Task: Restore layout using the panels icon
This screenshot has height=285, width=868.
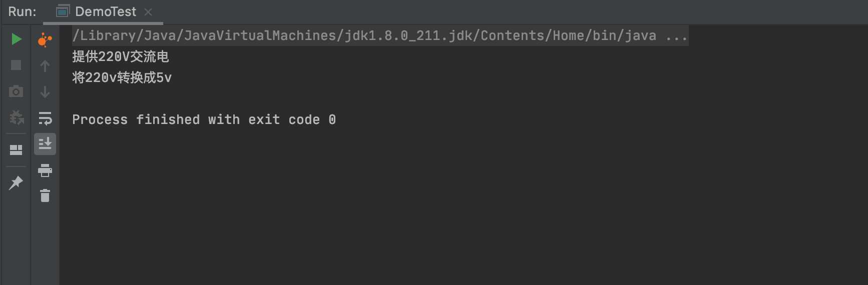Action: tap(16, 150)
